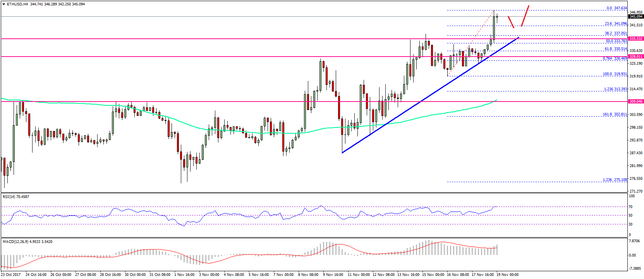Click the 1 Nov 16:00 time label
The width and height of the screenshot is (644, 279).
click(x=184, y=274)
